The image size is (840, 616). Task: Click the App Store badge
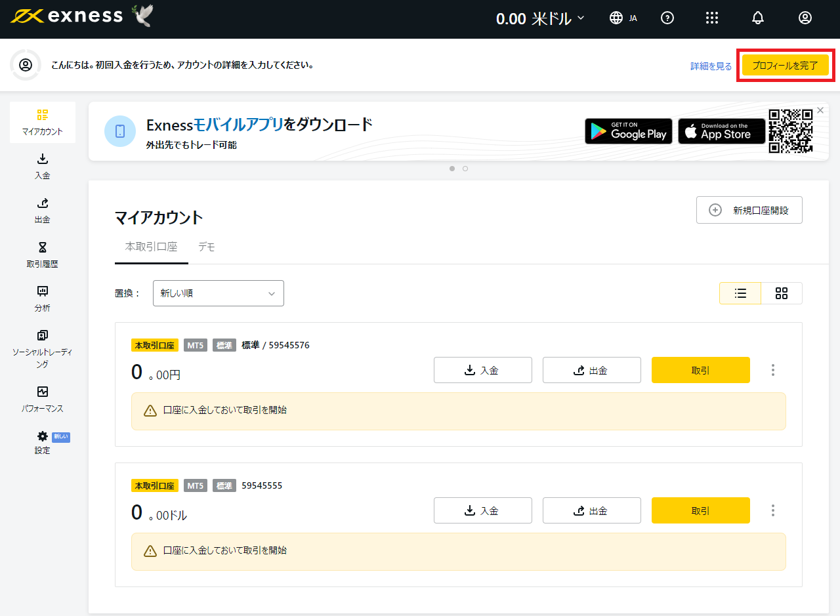pyautogui.click(x=722, y=131)
